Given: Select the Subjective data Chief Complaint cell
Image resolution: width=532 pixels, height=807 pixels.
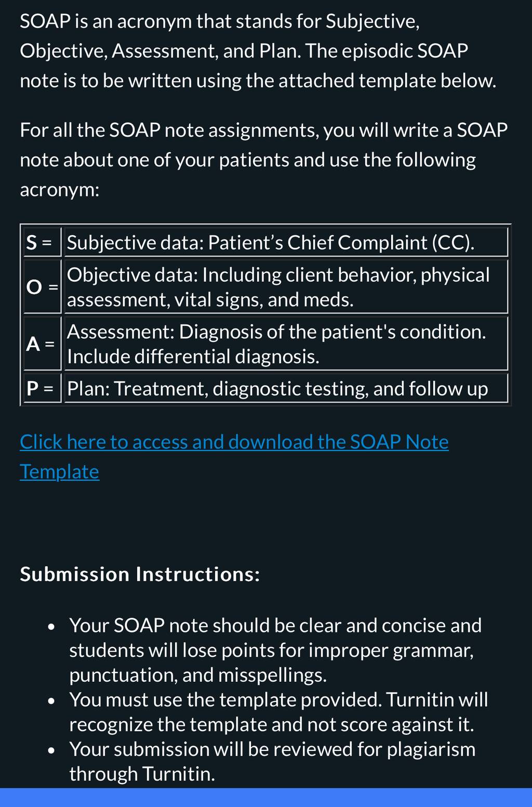Looking at the screenshot, I should coord(286,242).
